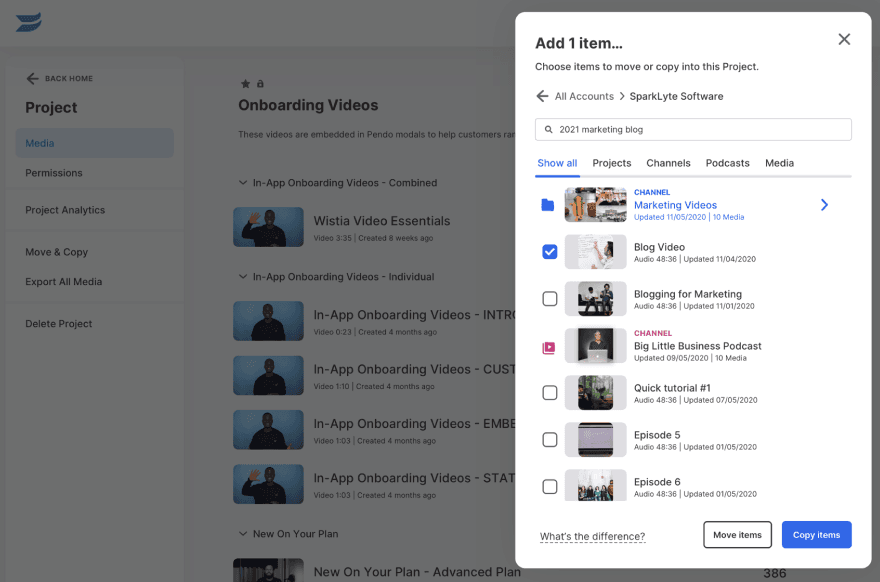Click the In-App Onboarding Videos - CUST thumbnail

[x=268, y=375]
